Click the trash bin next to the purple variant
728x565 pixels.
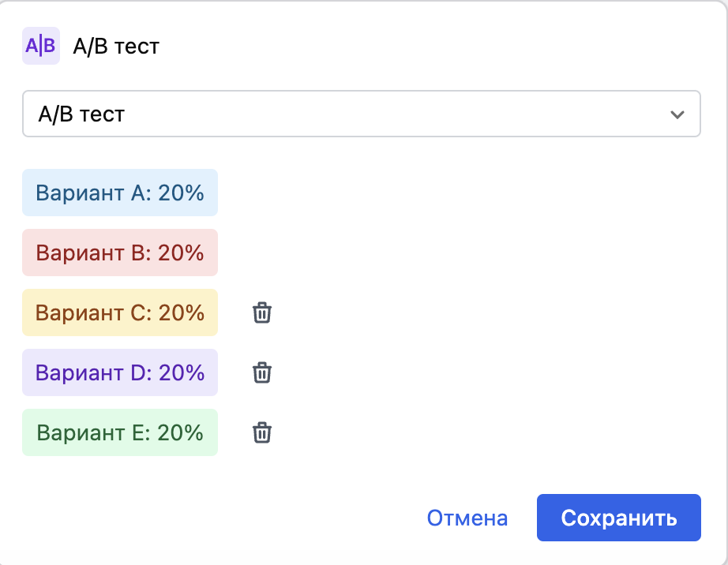click(x=261, y=372)
